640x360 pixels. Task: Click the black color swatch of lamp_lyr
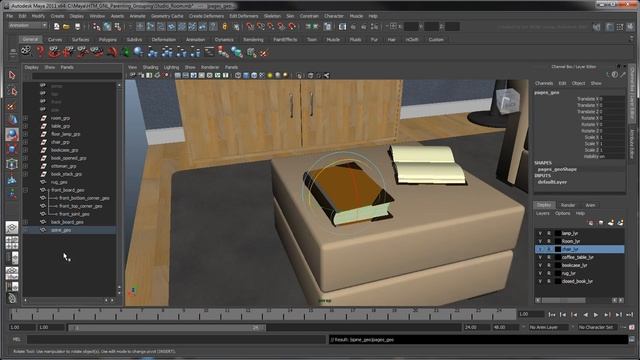(558, 233)
